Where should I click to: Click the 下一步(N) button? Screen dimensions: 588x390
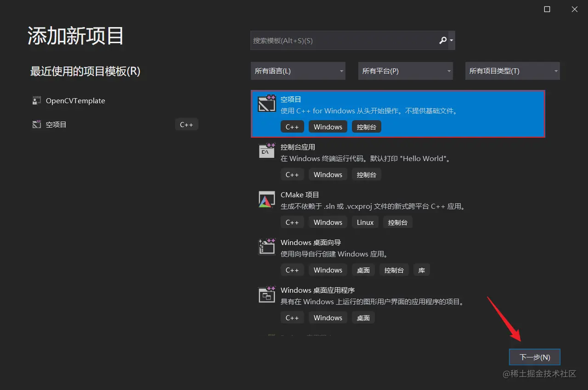click(x=535, y=357)
